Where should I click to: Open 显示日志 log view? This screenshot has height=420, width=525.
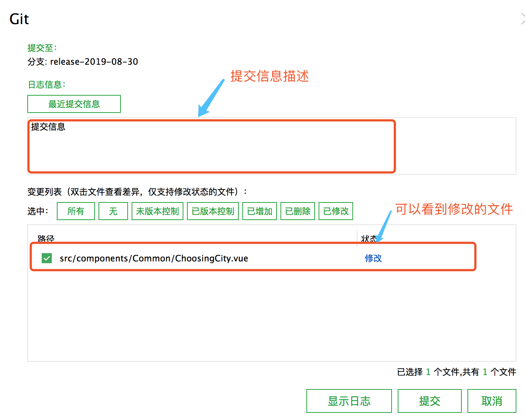[349, 401]
